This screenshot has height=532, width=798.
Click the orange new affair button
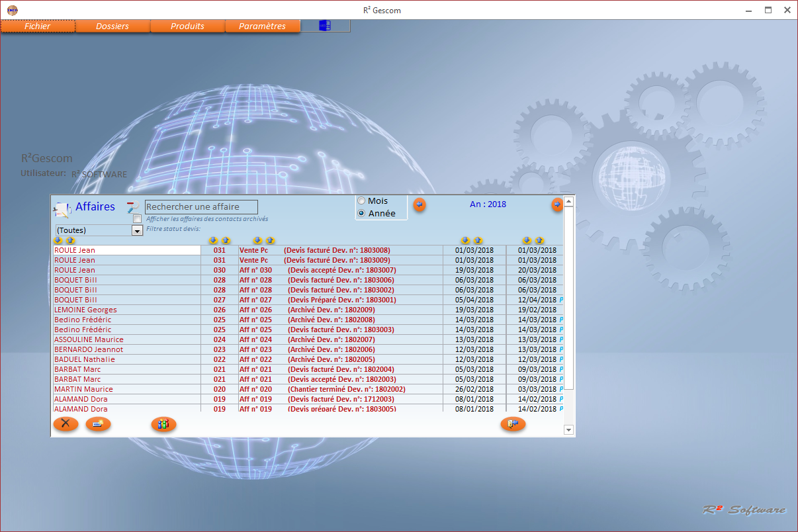point(98,424)
